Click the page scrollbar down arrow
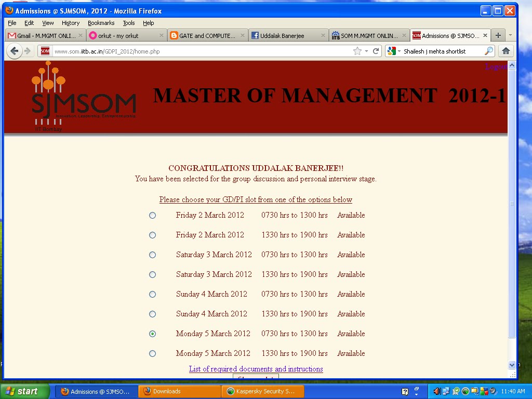 pos(512,365)
